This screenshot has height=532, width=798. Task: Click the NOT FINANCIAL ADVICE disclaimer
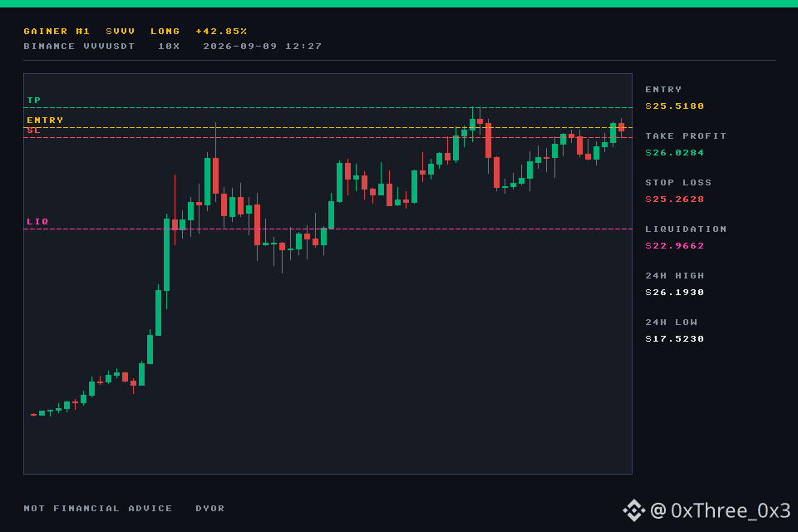98,508
